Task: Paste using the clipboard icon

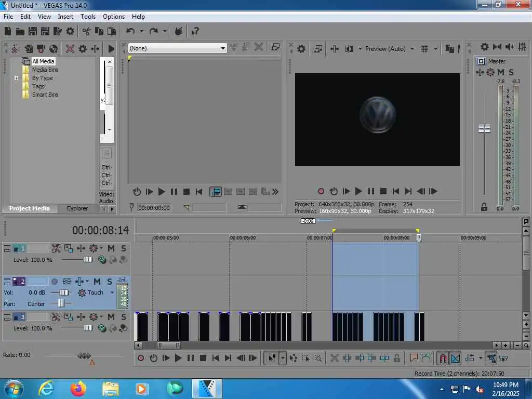Action: click(112, 32)
